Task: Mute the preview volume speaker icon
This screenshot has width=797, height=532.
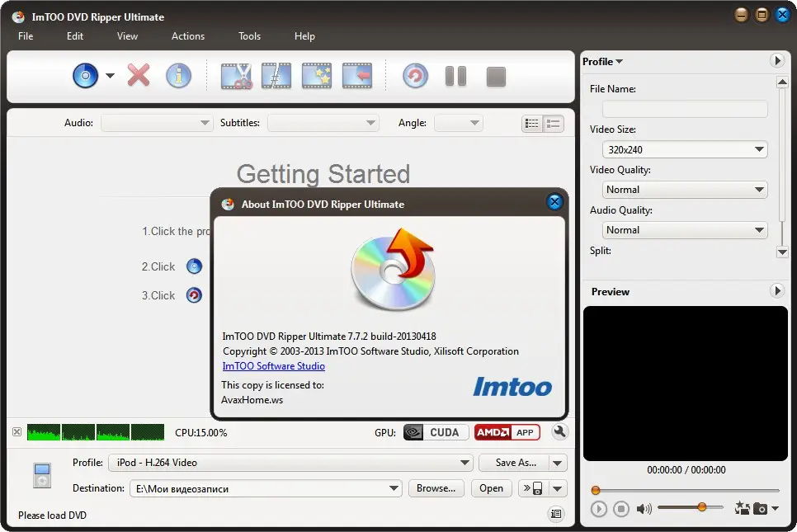Action: [x=644, y=509]
